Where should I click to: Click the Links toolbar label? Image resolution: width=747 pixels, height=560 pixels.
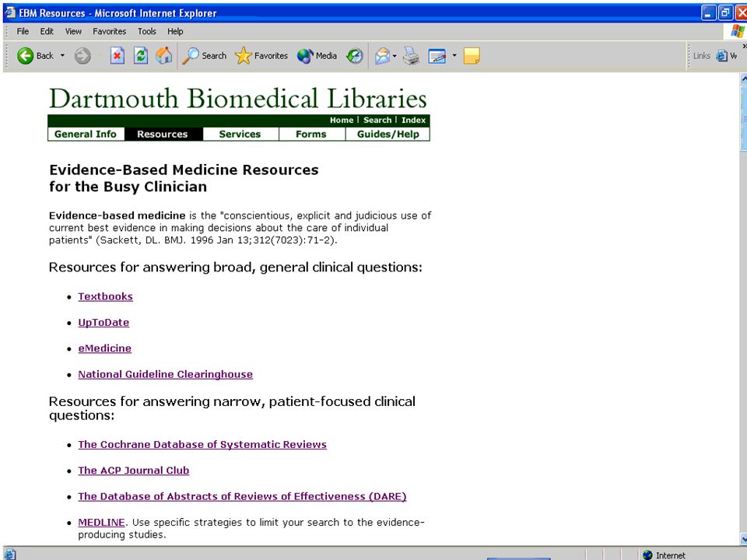[702, 56]
